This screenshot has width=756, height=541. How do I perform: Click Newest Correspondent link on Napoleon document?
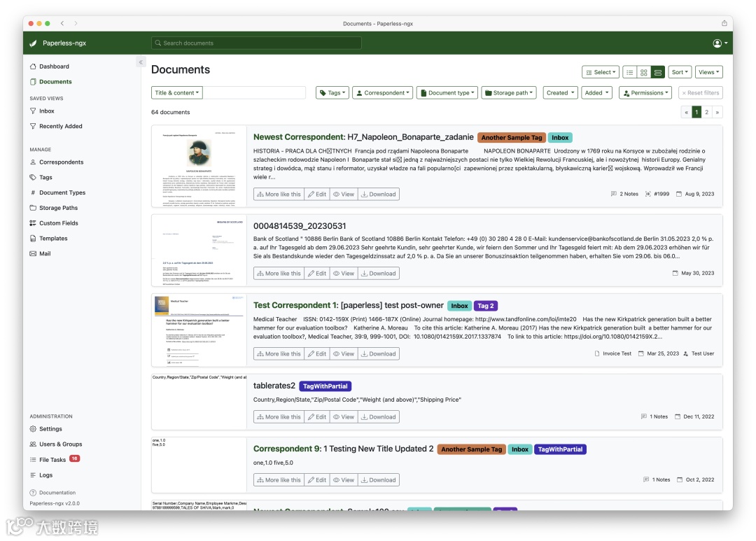300,137
